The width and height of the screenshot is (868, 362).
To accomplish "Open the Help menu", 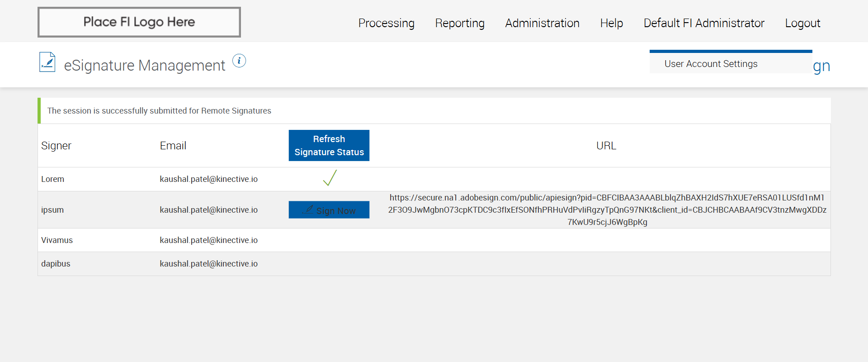I will (611, 23).
